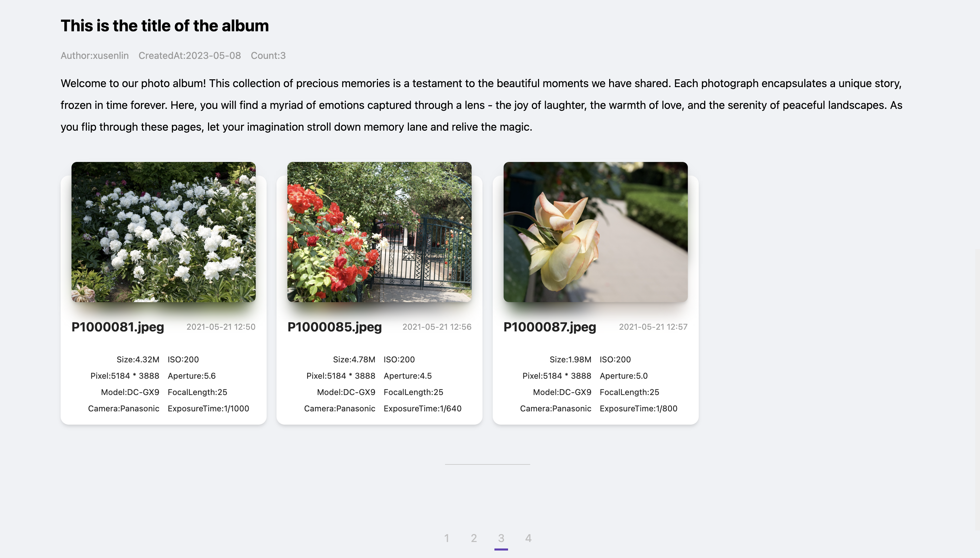Click ExposureTime:1/1000 value
The image size is (980, 558).
tap(208, 409)
